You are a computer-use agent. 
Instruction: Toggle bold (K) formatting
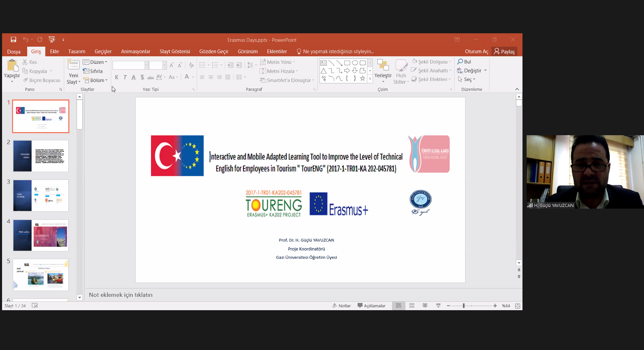click(117, 77)
